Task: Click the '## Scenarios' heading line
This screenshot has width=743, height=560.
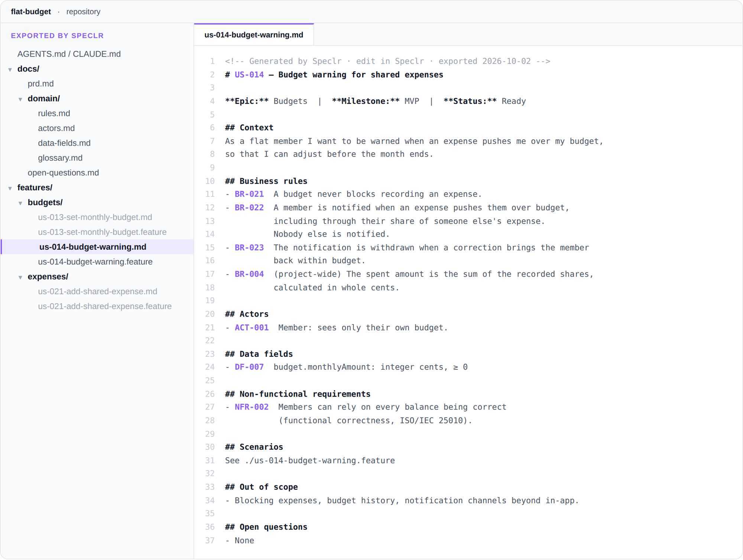Action: tap(254, 447)
